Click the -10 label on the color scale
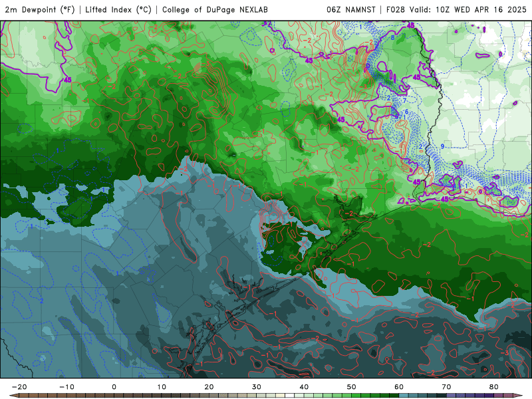 67,387
